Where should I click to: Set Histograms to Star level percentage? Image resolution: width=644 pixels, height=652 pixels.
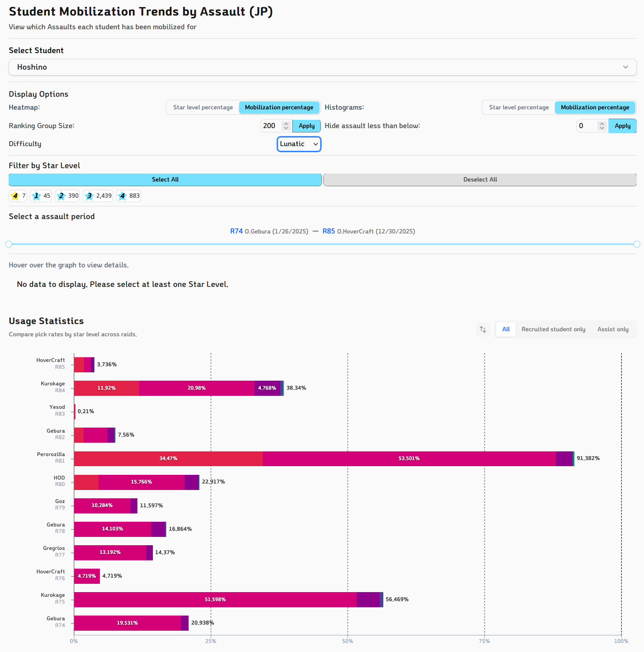click(519, 108)
